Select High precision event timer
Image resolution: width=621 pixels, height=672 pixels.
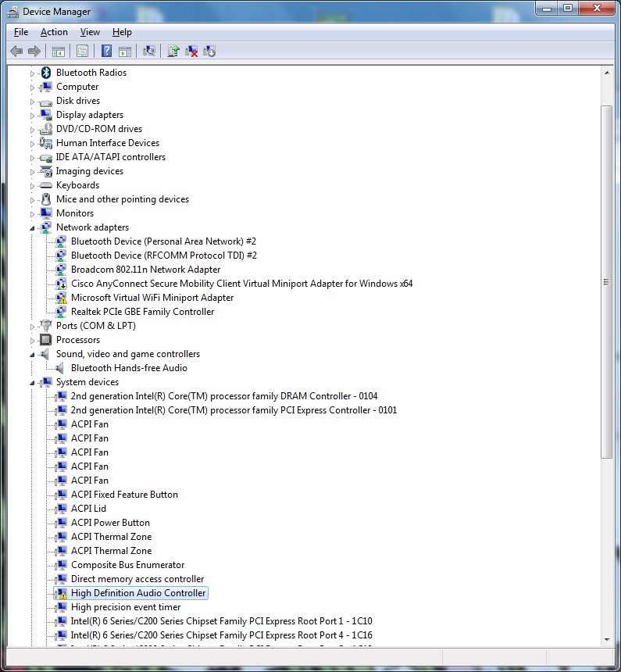126,607
